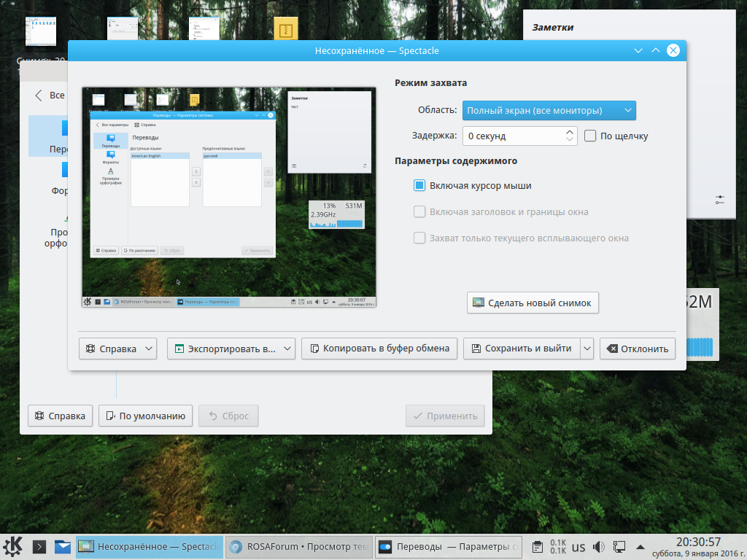Open the volume control tray icon
The image size is (747, 560).
coord(598,547)
